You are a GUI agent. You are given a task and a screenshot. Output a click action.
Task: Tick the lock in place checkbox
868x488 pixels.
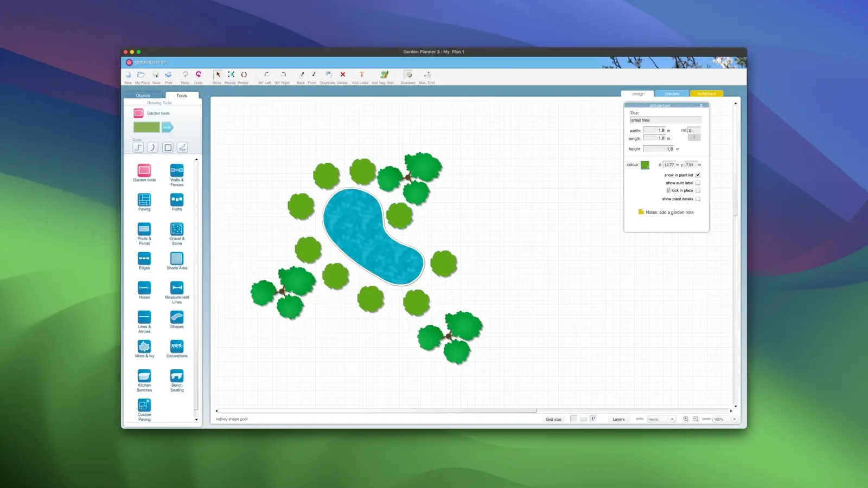point(698,191)
